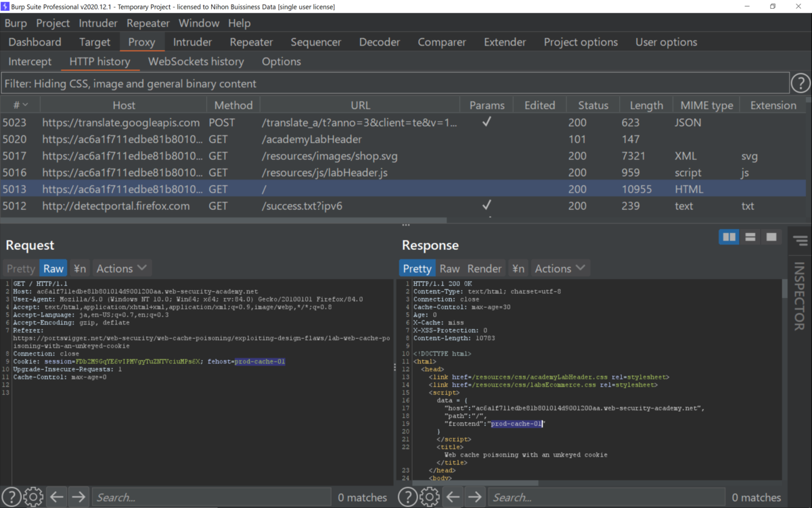This screenshot has width=812, height=508.
Task: Toggle non-printable \n characters in Response
Action: click(518, 268)
